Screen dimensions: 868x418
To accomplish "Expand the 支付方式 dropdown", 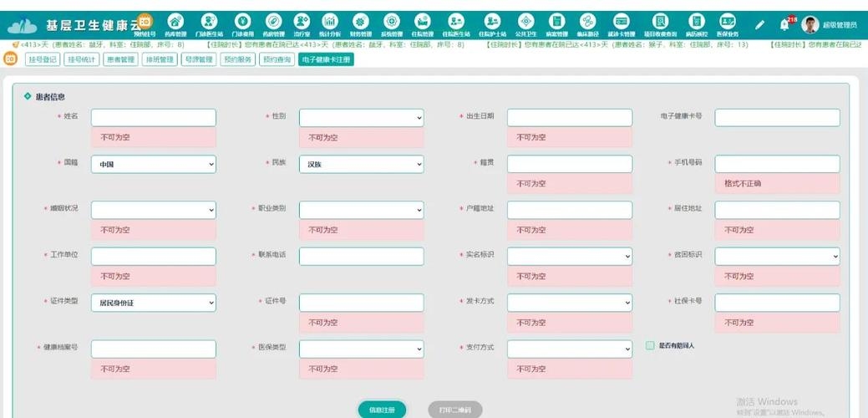I will click(x=570, y=349).
